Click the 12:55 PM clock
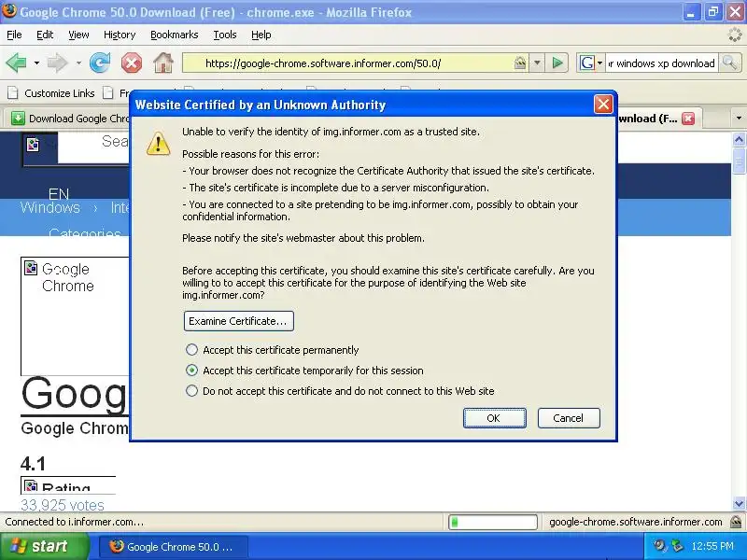This screenshot has width=747, height=560. point(712,546)
